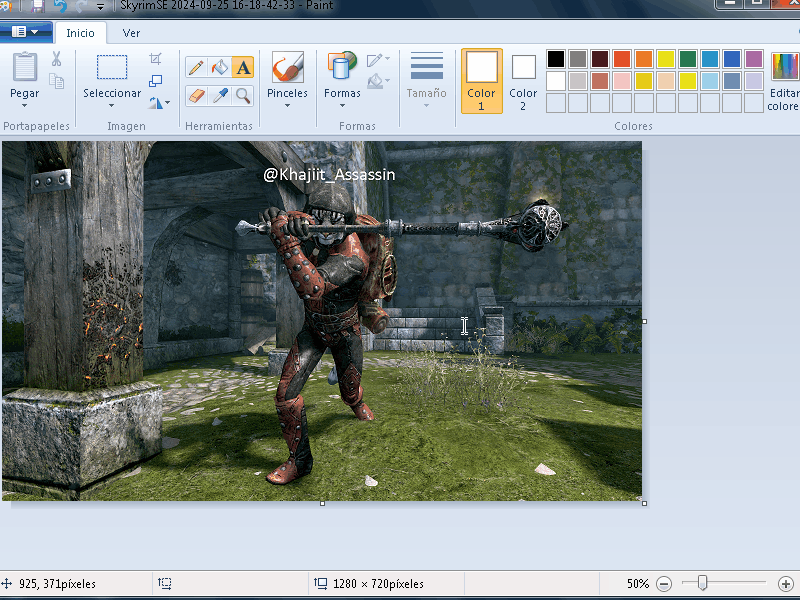800x600 pixels.
Task: Click the rectangular selection icon
Action: (112, 67)
